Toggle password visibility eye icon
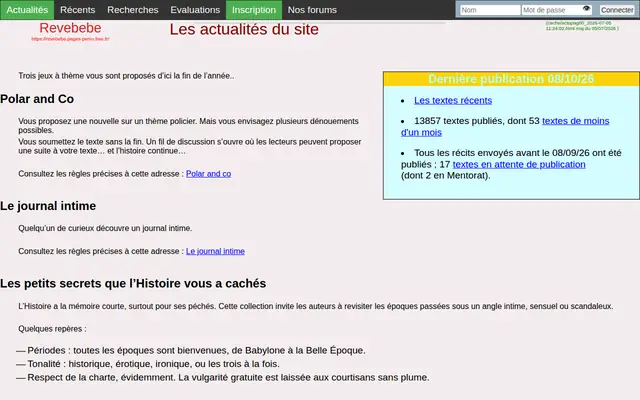This screenshot has height=400, width=640. tap(587, 9)
